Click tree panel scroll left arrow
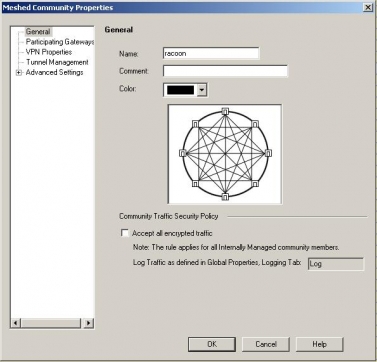Viewport: 377px width, 362px height. (16, 323)
